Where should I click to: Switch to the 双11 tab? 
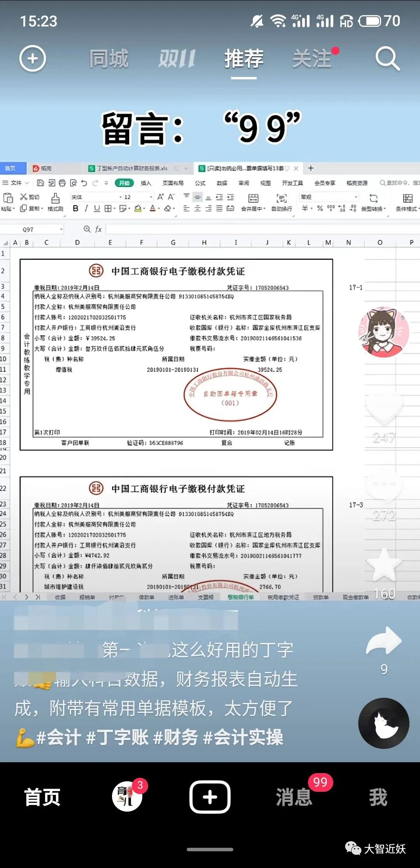pos(177,59)
